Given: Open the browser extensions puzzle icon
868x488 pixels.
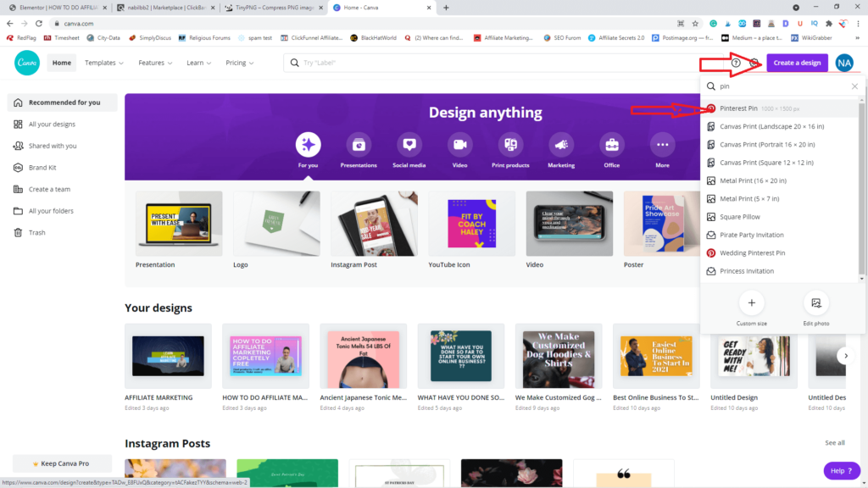Looking at the screenshot, I should coord(829,23).
